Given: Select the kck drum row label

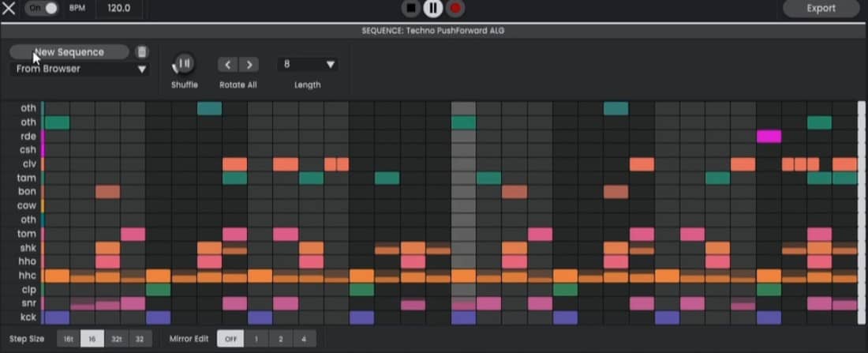Looking at the screenshot, I should 28,317.
